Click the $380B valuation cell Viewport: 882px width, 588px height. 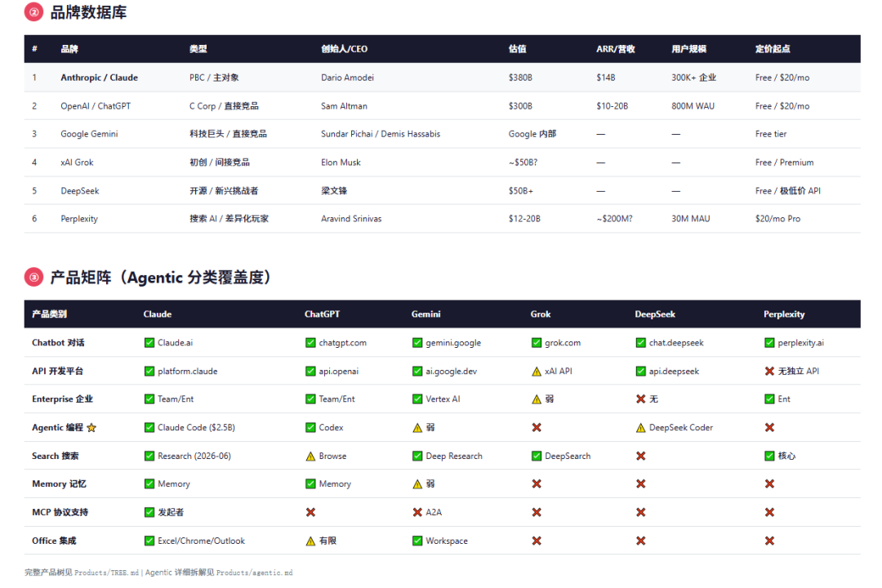(x=520, y=78)
